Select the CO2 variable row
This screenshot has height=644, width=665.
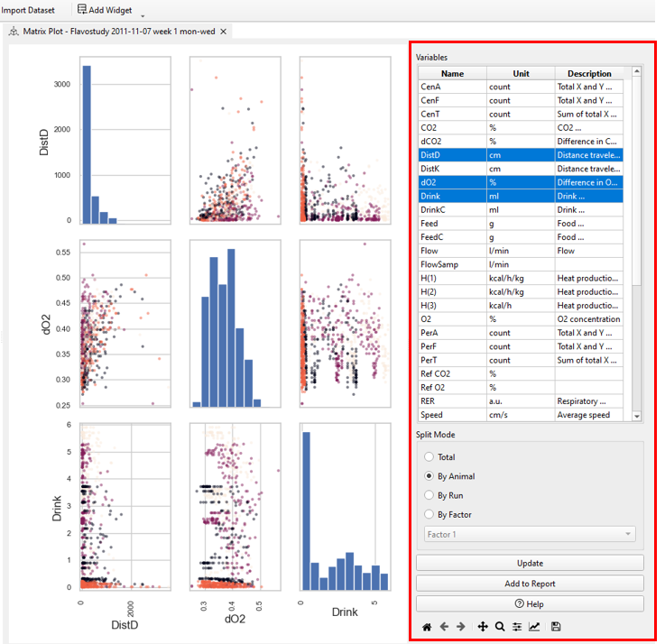[x=521, y=127]
